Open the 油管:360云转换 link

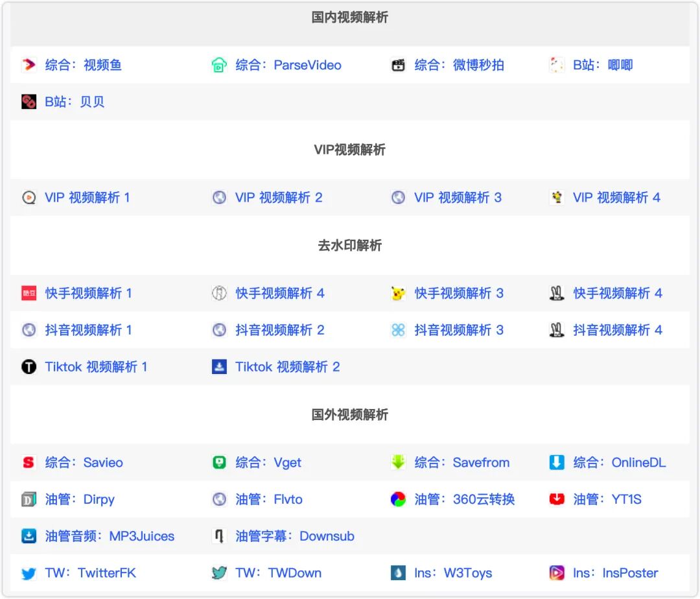click(x=465, y=499)
